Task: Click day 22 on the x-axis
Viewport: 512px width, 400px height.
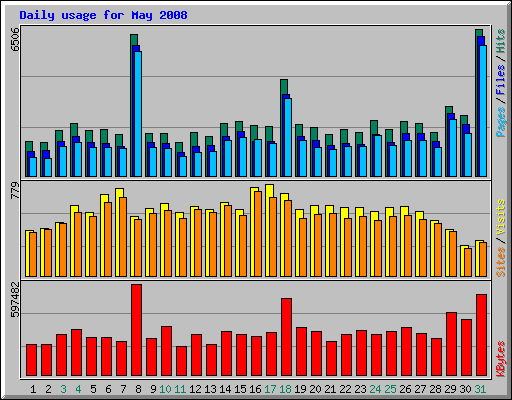Action: click(345, 389)
